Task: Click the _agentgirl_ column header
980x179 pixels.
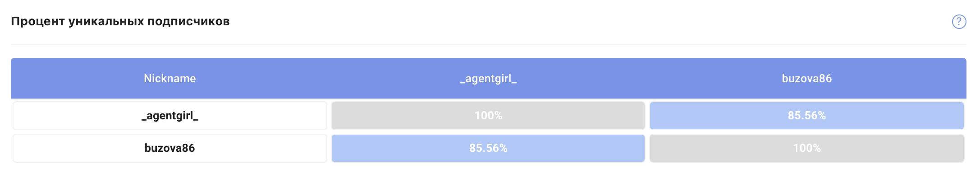Action: pyautogui.click(x=488, y=78)
